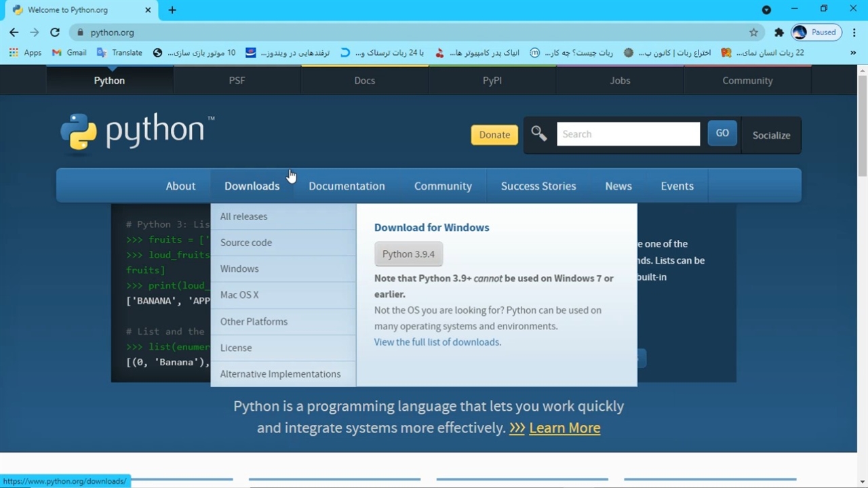This screenshot has width=868, height=488.
Task: Bookmark this page with the star icon
Action: pos(753,33)
